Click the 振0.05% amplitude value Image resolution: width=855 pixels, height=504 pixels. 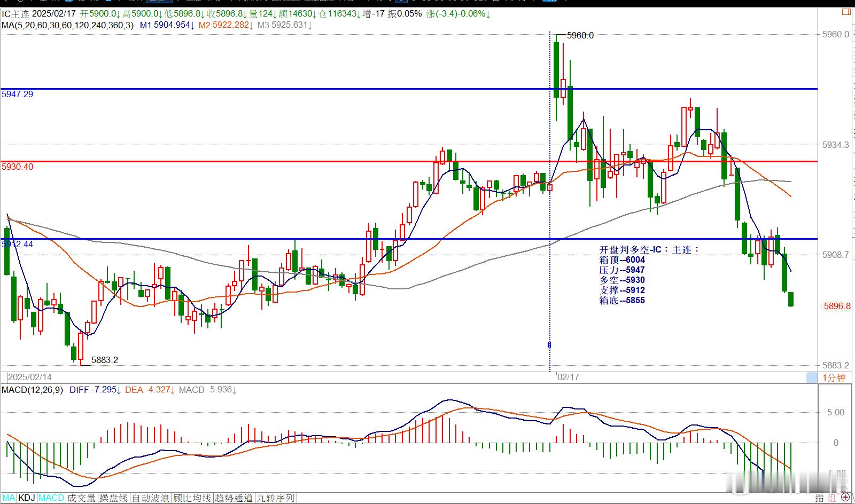click(x=405, y=14)
